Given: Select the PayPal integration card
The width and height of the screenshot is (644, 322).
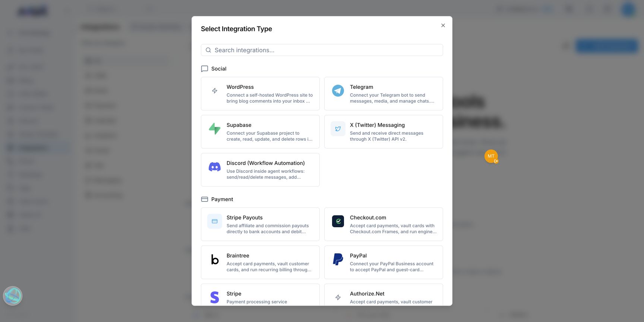Looking at the screenshot, I should (383, 262).
